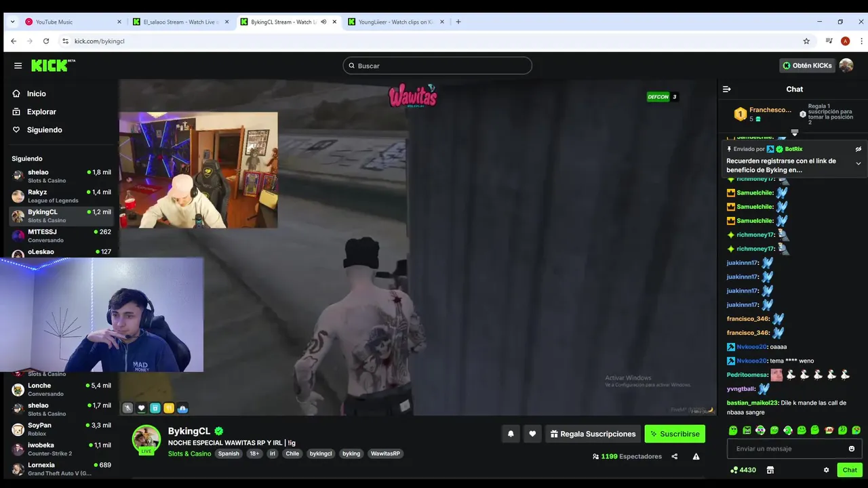Open the Kick shop icon below chat
868x488 pixels.
tap(770, 470)
